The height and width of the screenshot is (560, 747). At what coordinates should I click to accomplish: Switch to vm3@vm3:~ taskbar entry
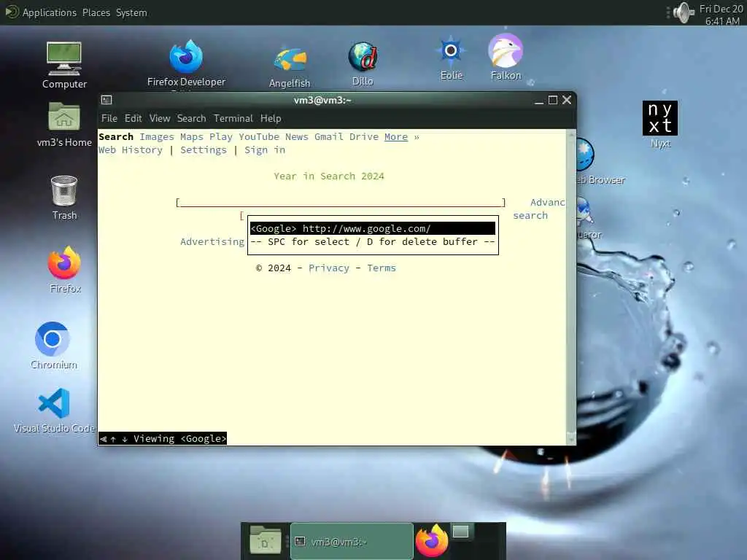[352, 542]
